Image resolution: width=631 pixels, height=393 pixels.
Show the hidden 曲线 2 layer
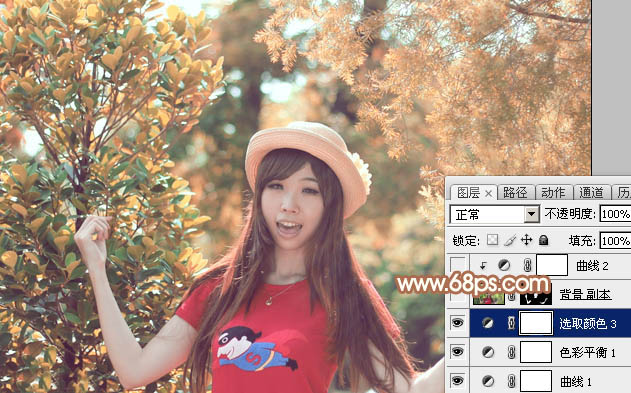[458, 265]
